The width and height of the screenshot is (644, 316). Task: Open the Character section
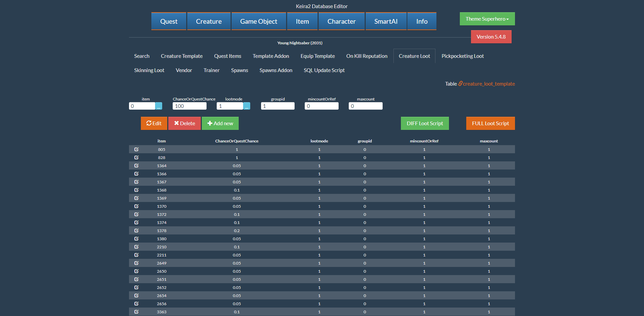coord(342,21)
